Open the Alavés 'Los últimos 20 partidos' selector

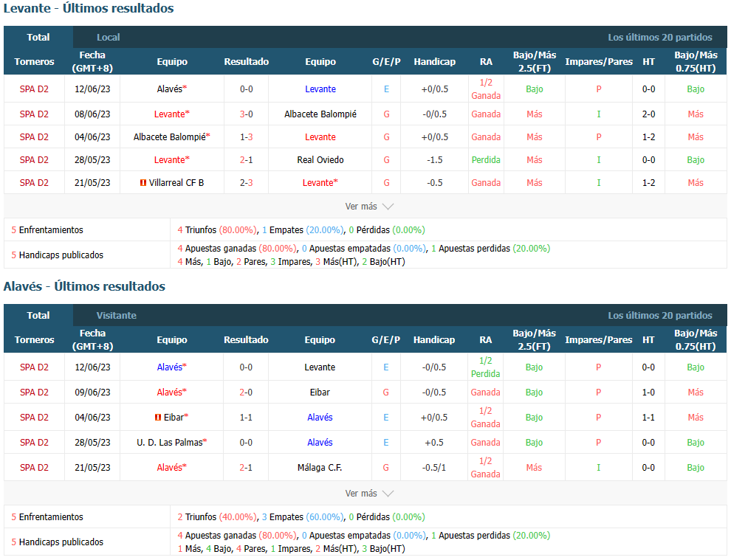coord(659,315)
